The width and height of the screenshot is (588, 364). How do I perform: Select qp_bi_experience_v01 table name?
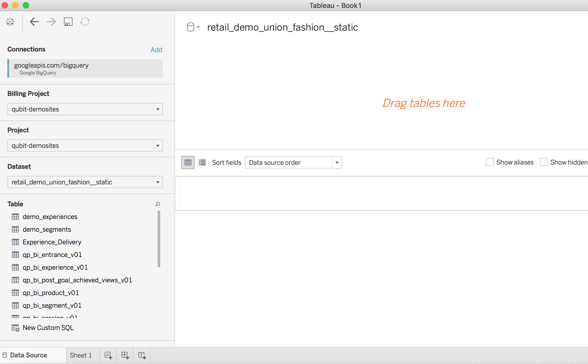(x=55, y=267)
